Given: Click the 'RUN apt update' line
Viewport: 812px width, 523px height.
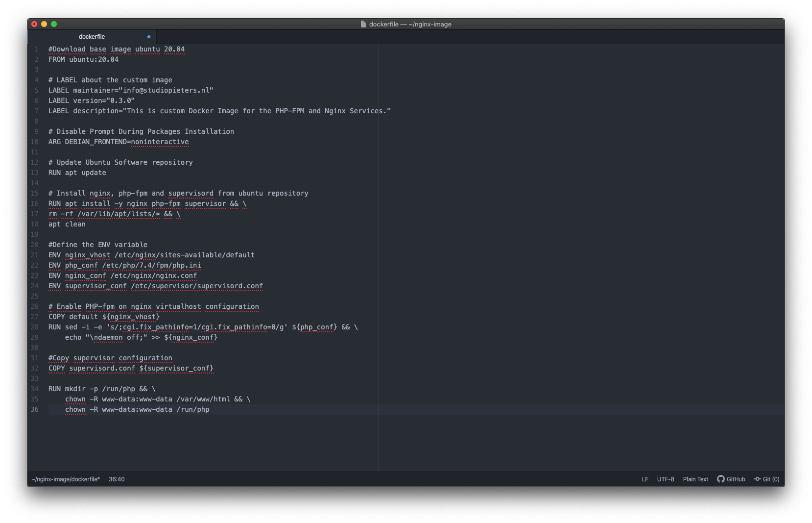Looking at the screenshot, I should point(77,173).
